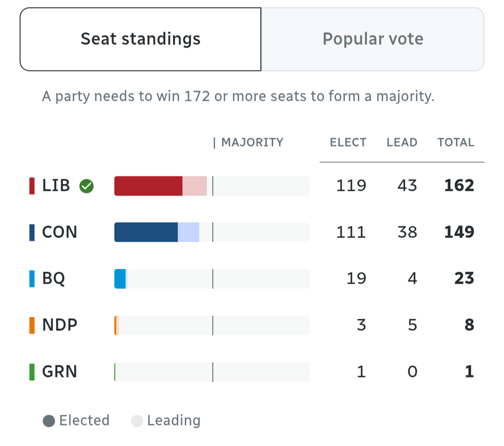Click the dark blue CON color marker

(32, 232)
